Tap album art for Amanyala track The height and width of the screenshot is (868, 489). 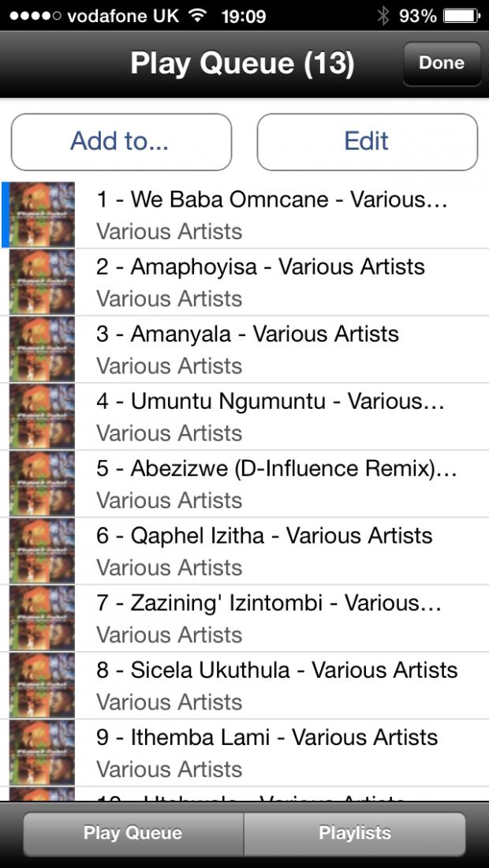point(42,350)
